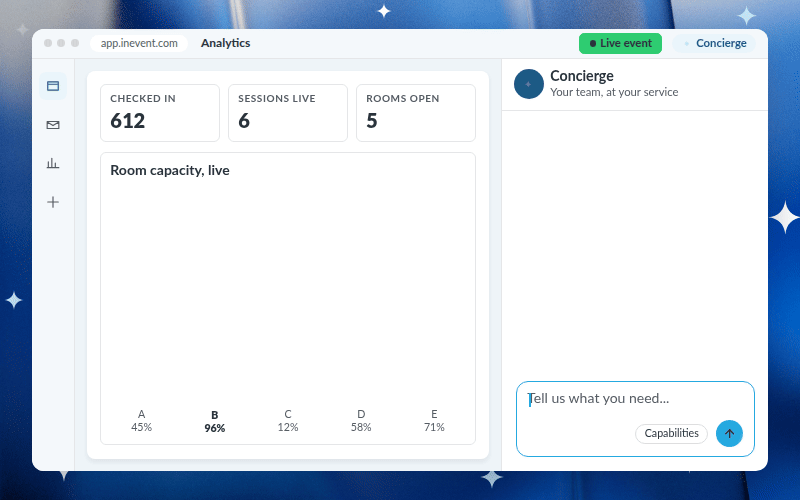Click the 'Room capacity, live' heading
Image resolution: width=800 pixels, height=500 pixels.
(x=170, y=170)
